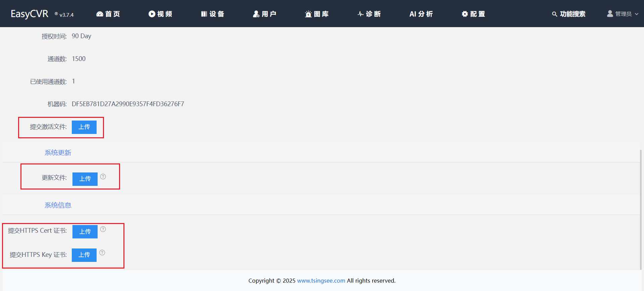Viewport: 644px width, 291px height.
Task: Click the gear icon beside 配置
Action: point(465,14)
